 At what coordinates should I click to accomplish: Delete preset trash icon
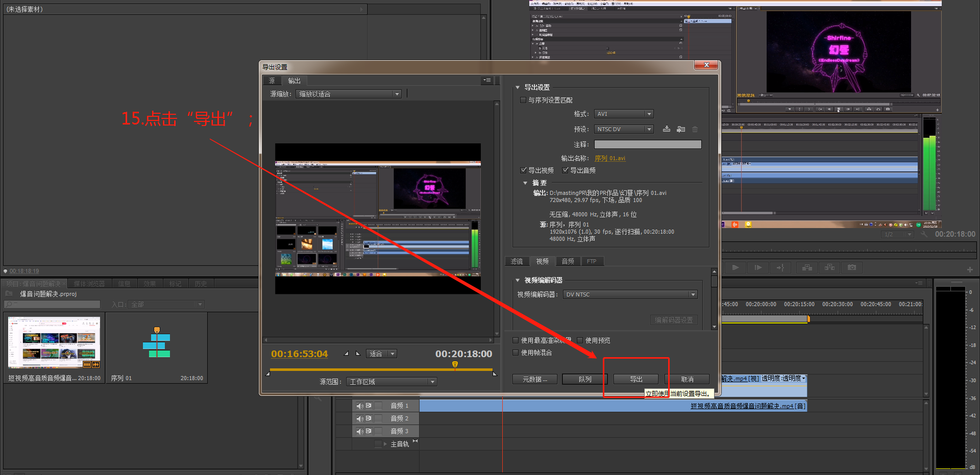click(x=695, y=129)
